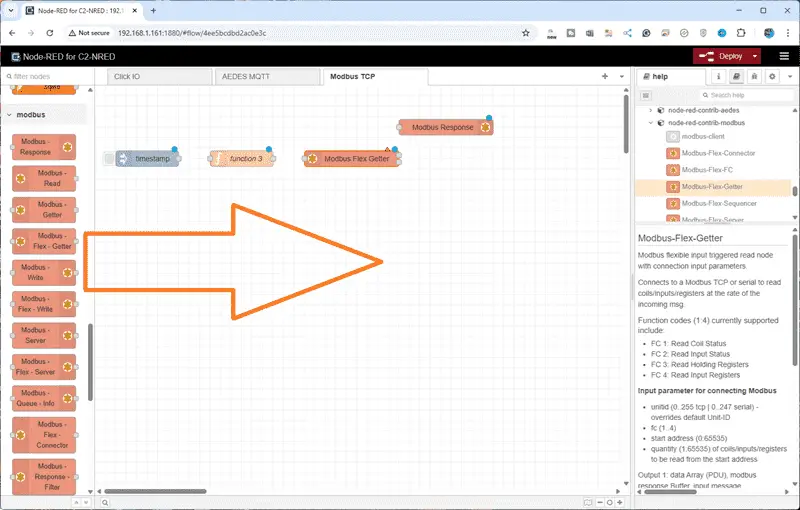Select the Modbus TCP flow tab
The height and width of the screenshot is (510, 800).
(x=376, y=76)
